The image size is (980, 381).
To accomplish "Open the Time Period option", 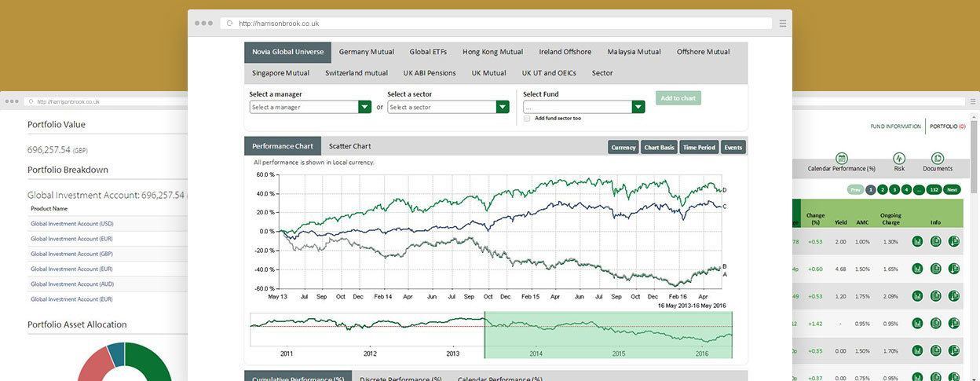I will pyautogui.click(x=699, y=147).
